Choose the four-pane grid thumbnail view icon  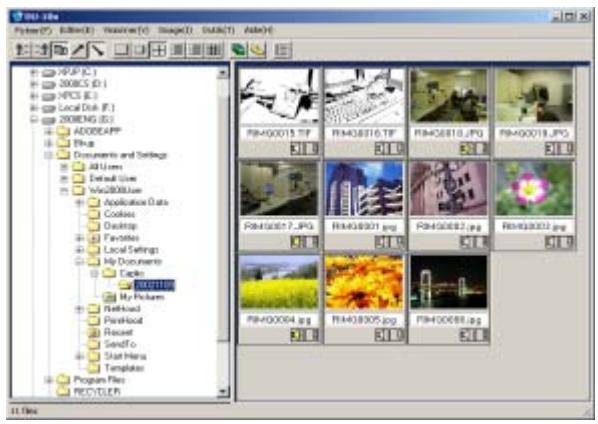point(159,50)
